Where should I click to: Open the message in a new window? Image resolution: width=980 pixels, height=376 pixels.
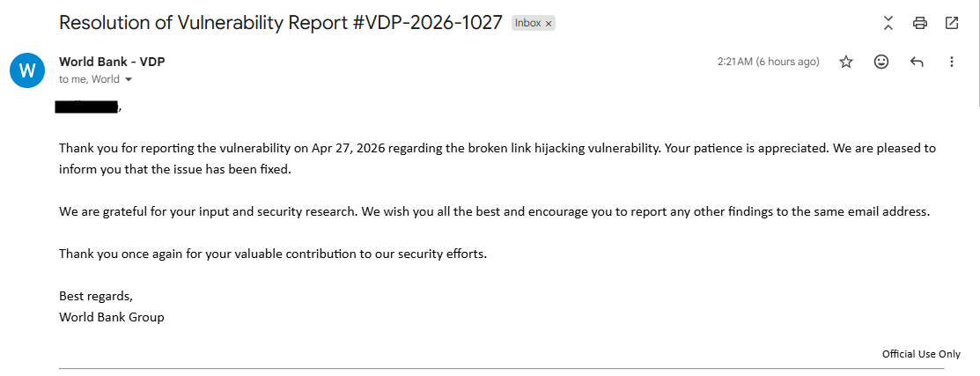951,24
